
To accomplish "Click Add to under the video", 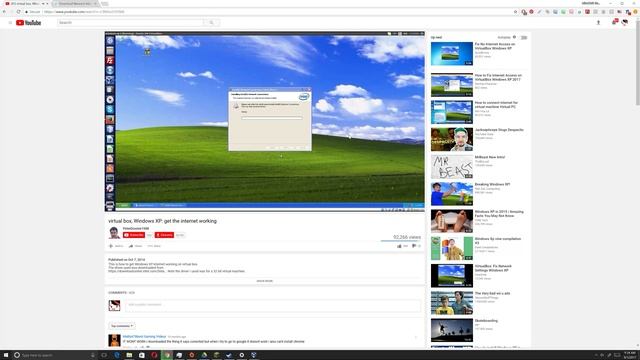I will (116, 246).
